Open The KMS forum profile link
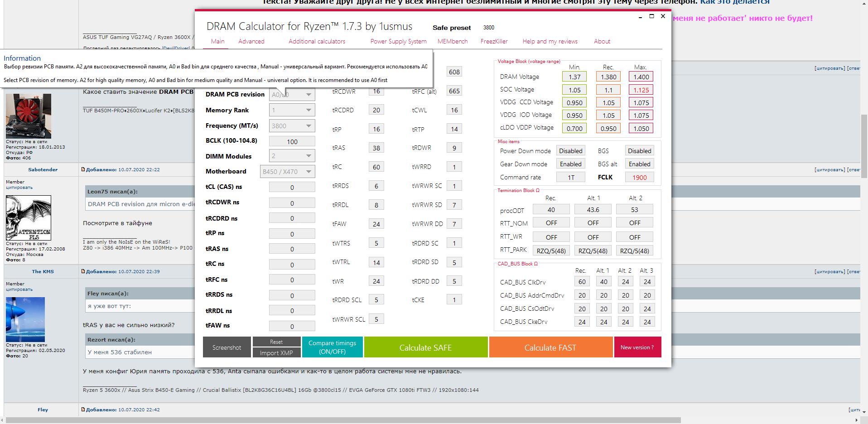Image resolution: width=868 pixels, height=424 pixels. click(43, 271)
